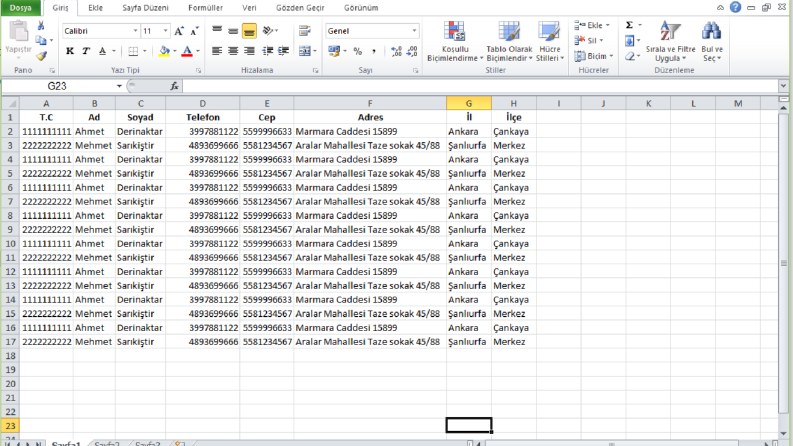This screenshot has height=446, width=793.
Task: Click AutoSum sigma icon
Action: pyautogui.click(x=629, y=25)
